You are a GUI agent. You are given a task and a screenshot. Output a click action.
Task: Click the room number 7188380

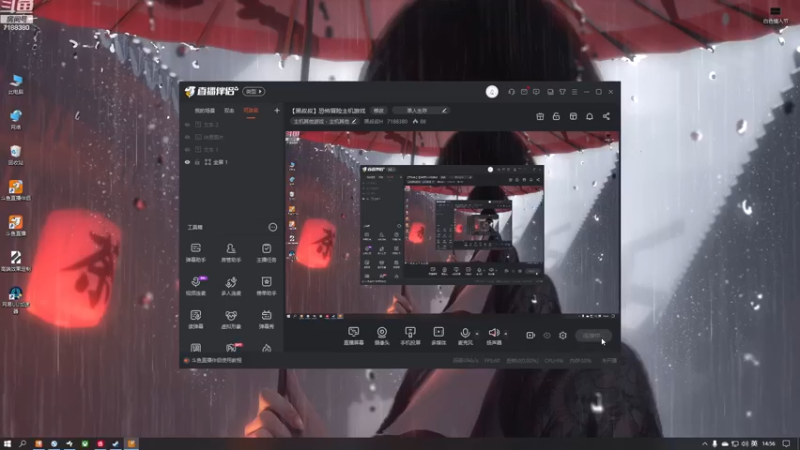click(x=397, y=121)
